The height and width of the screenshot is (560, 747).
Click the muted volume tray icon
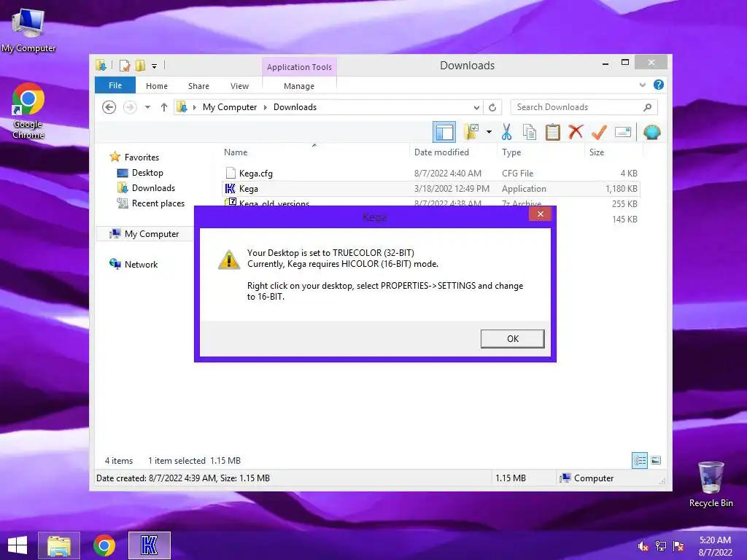[643, 545]
